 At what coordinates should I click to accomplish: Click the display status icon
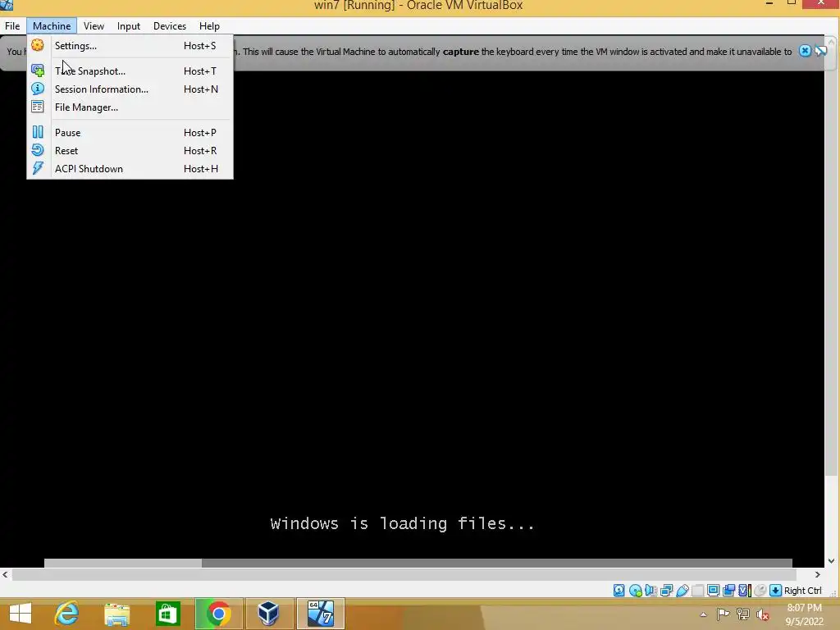tap(713, 591)
